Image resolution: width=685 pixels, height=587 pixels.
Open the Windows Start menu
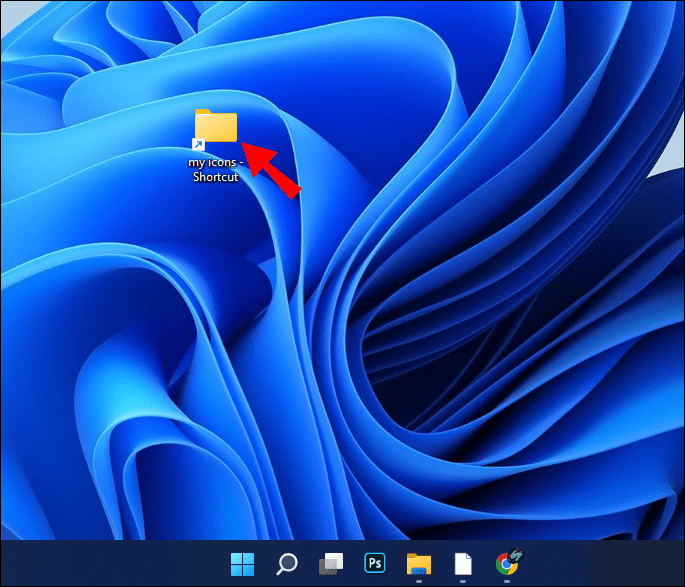[242, 564]
